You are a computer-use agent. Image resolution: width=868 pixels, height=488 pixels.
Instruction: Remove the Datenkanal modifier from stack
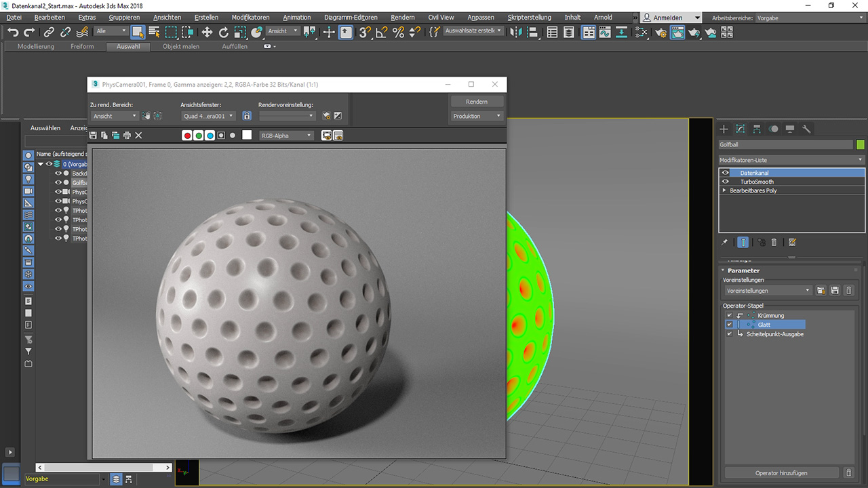tap(774, 242)
